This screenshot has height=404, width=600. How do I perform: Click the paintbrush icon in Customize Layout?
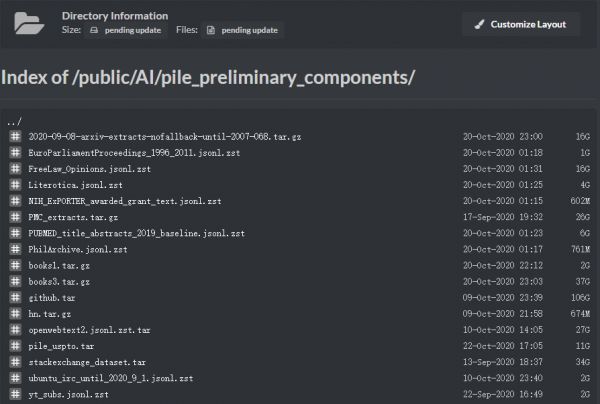[x=479, y=24]
